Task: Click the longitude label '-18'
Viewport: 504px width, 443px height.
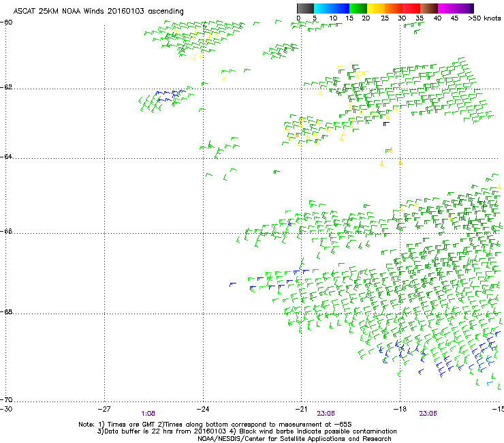Action: tap(400, 409)
